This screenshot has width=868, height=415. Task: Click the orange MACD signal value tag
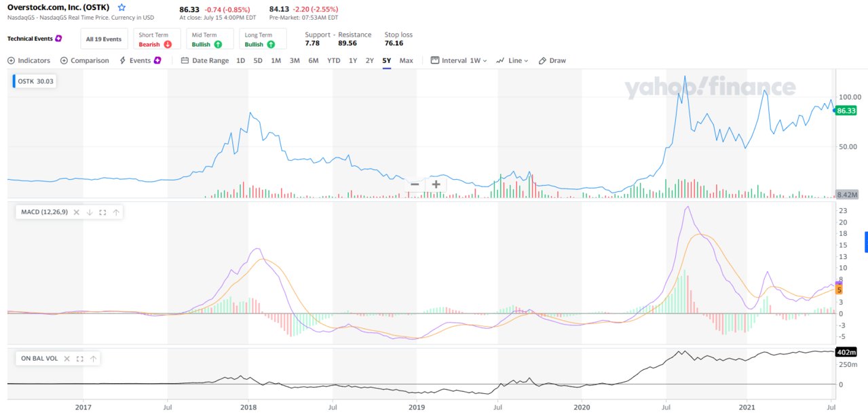839,290
